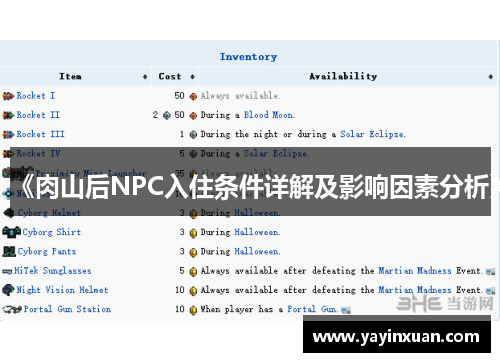Open the HiTek Sunglasses link

(53, 271)
